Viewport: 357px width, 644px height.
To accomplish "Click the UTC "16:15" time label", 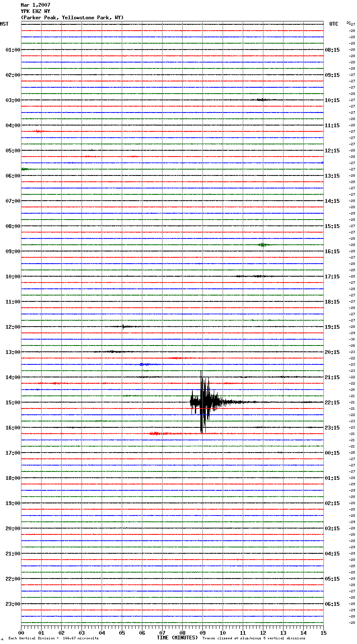I will (332, 251).
